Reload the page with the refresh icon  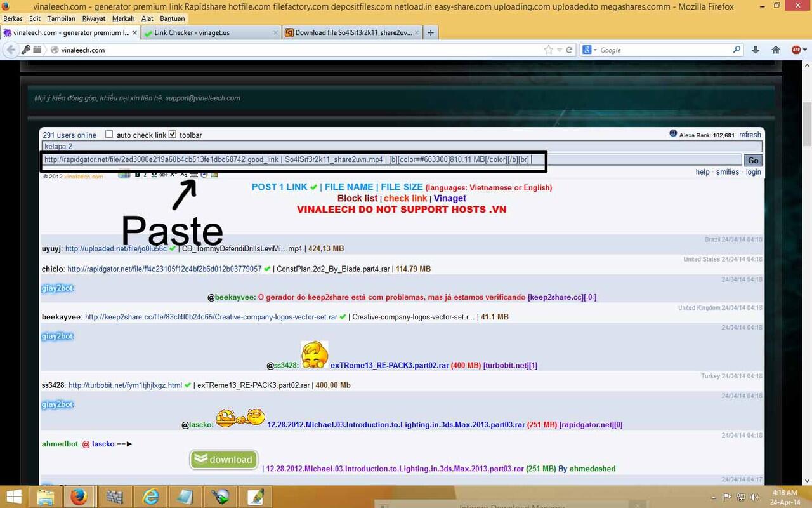pyautogui.click(x=569, y=50)
